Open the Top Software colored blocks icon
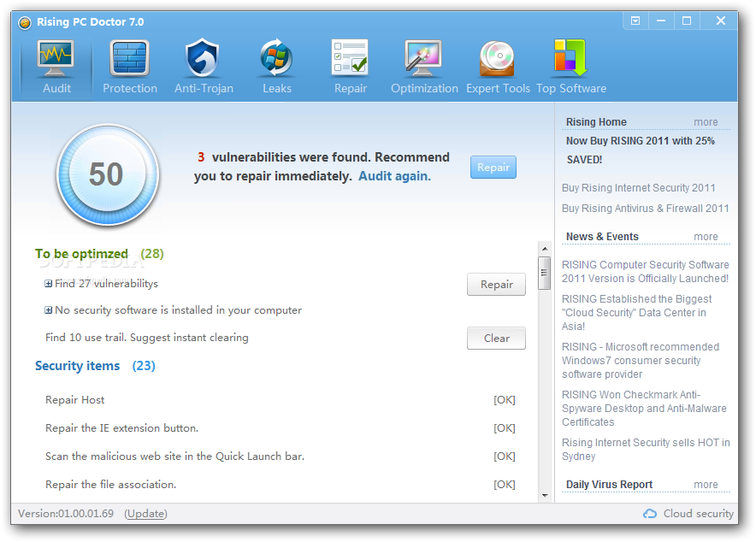The width and height of the screenshot is (756, 542). (x=570, y=58)
